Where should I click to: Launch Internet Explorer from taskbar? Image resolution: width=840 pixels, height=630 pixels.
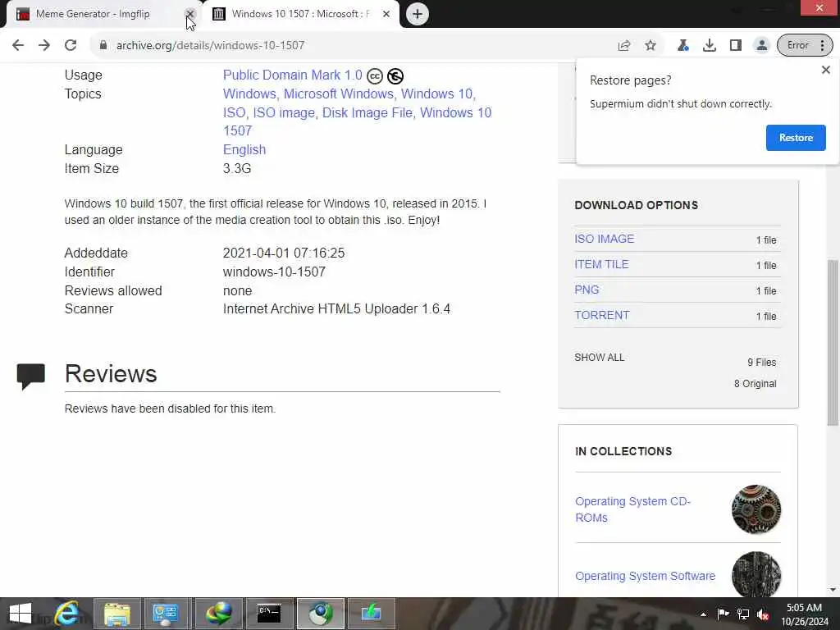click(x=67, y=614)
